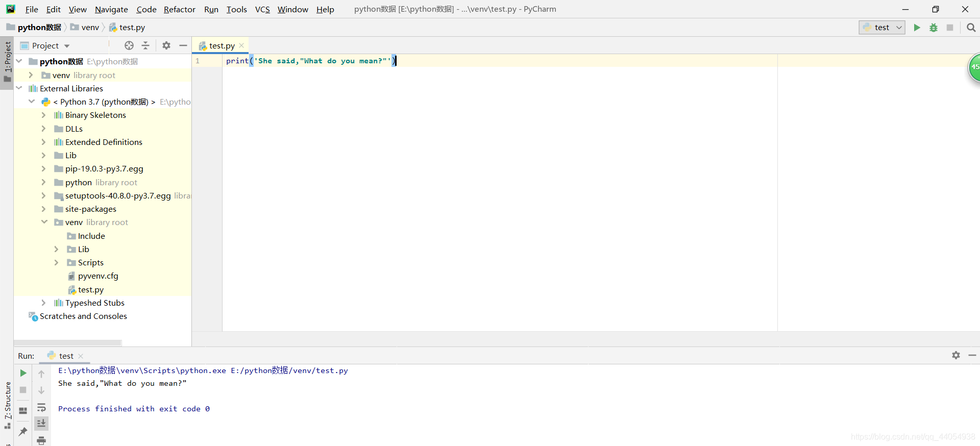Open Project panel settings gear
The image size is (980, 446).
(166, 45)
